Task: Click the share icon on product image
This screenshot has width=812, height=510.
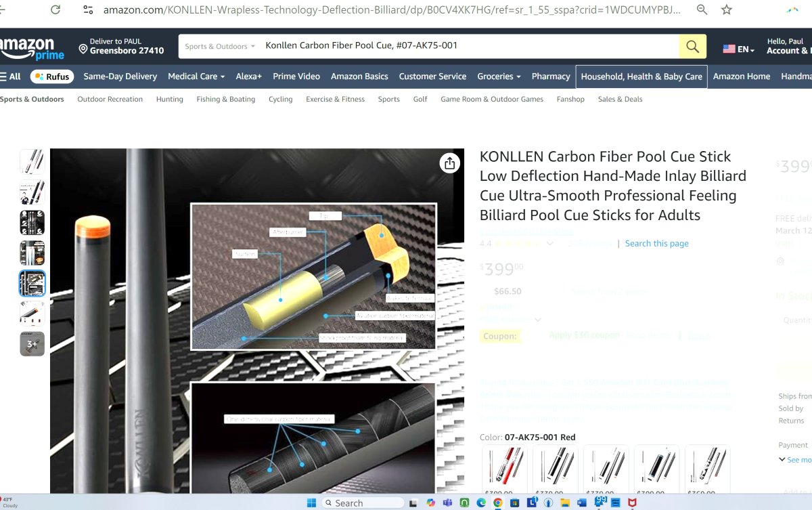Action: pos(450,163)
